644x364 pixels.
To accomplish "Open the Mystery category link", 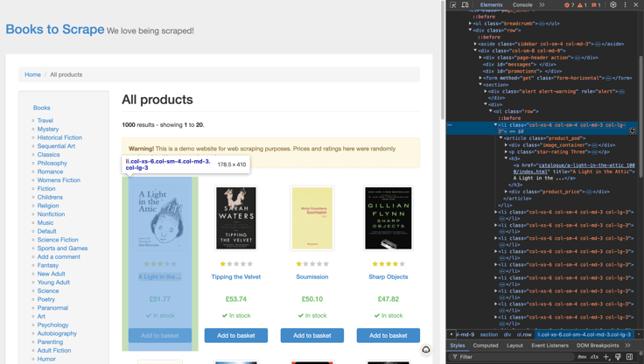I will 48,129.
